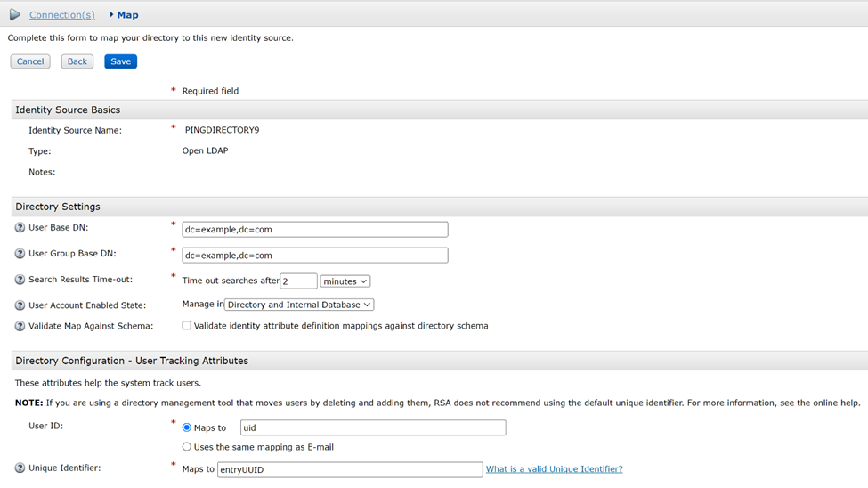Open the minutes time unit dropdown
Image resolution: width=868 pixels, height=488 pixels.
345,281
